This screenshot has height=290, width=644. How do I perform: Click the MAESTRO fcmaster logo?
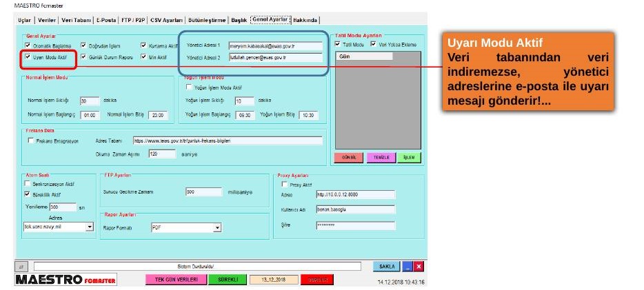pos(66,280)
